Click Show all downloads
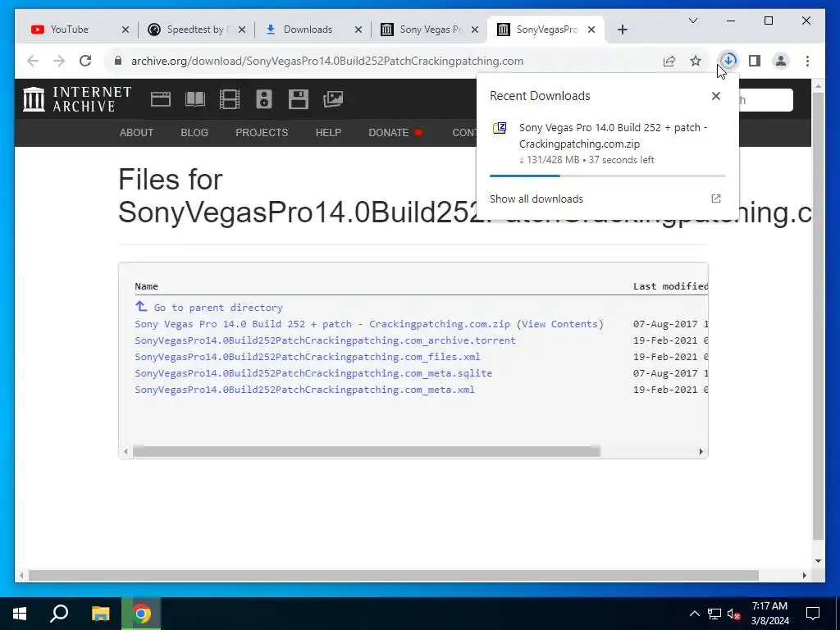 point(536,199)
